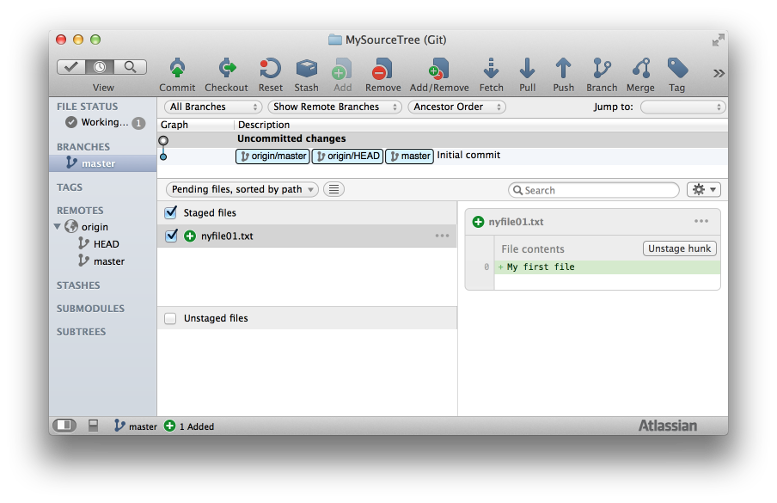Click the Branch toolbar icon
The width and height of the screenshot is (777, 503).
[x=602, y=68]
